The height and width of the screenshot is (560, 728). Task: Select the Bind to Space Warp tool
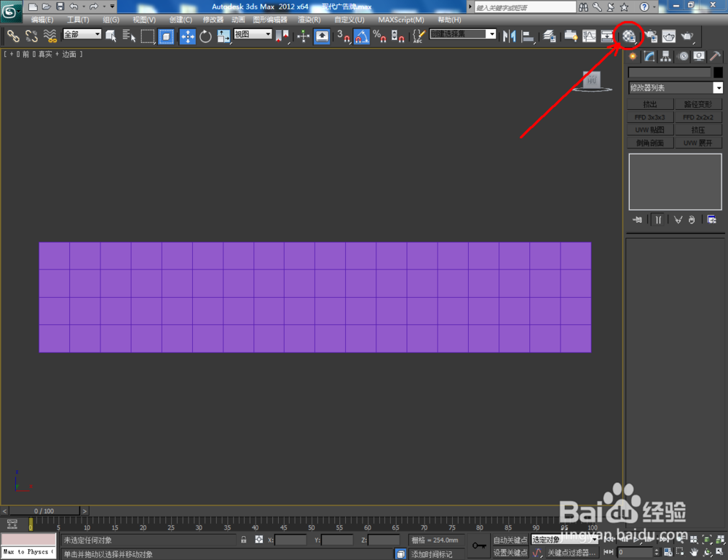coord(50,36)
